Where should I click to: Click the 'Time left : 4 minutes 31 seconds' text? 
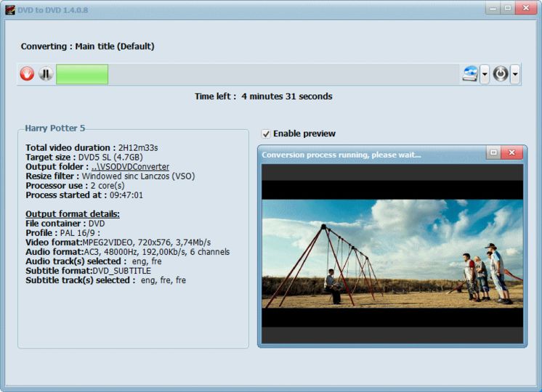(x=264, y=97)
